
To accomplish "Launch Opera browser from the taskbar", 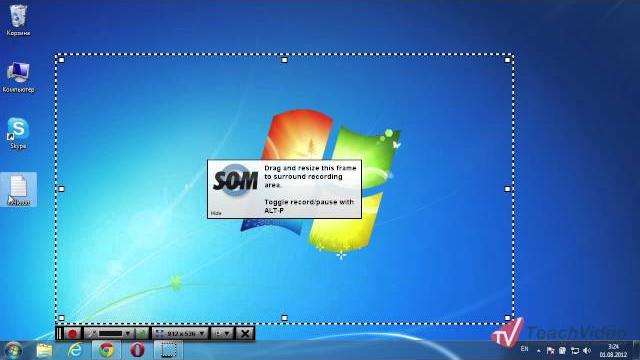I will point(138,350).
